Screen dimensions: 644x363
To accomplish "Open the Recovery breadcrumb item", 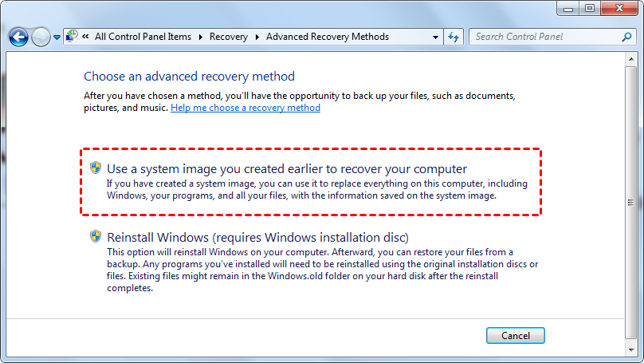I will (229, 37).
